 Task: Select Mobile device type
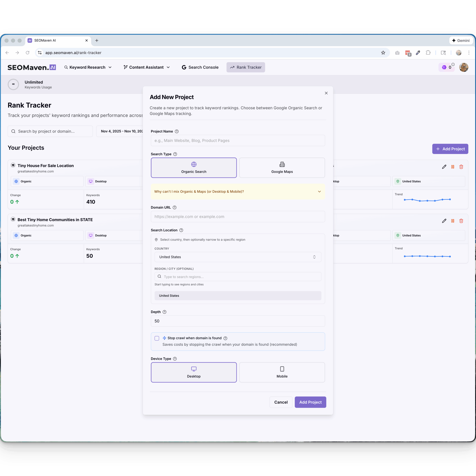click(282, 372)
